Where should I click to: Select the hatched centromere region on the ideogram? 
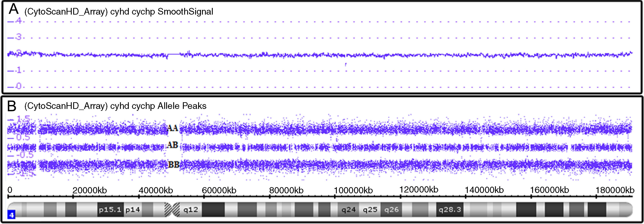click(172, 209)
